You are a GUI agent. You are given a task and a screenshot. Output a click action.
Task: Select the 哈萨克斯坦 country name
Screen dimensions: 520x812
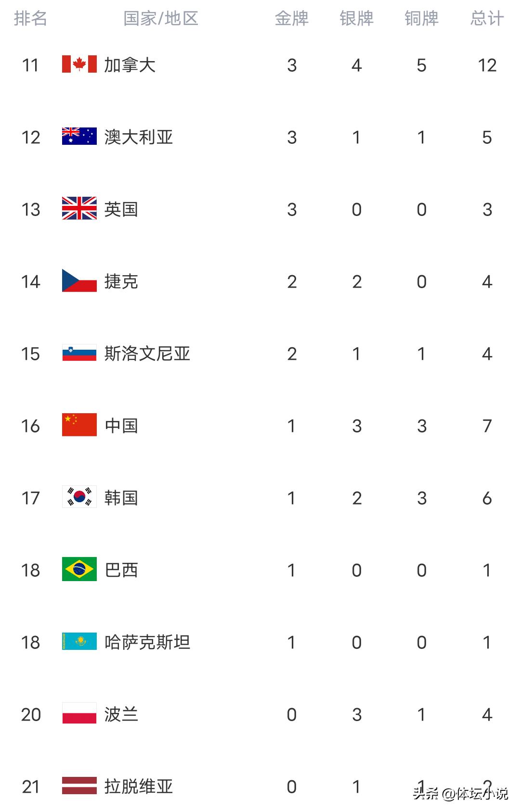pyautogui.click(x=147, y=642)
